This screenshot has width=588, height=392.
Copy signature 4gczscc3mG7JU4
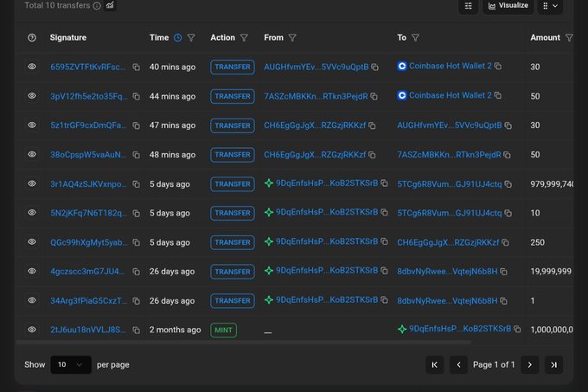pyautogui.click(x=136, y=272)
